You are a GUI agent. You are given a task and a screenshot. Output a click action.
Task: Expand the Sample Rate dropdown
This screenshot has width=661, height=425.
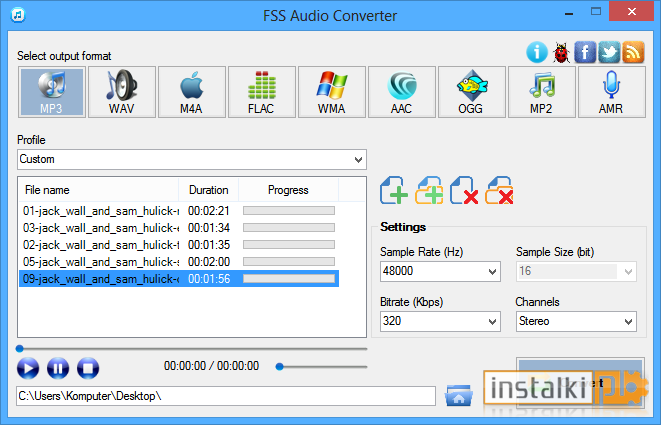coord(440,271)
